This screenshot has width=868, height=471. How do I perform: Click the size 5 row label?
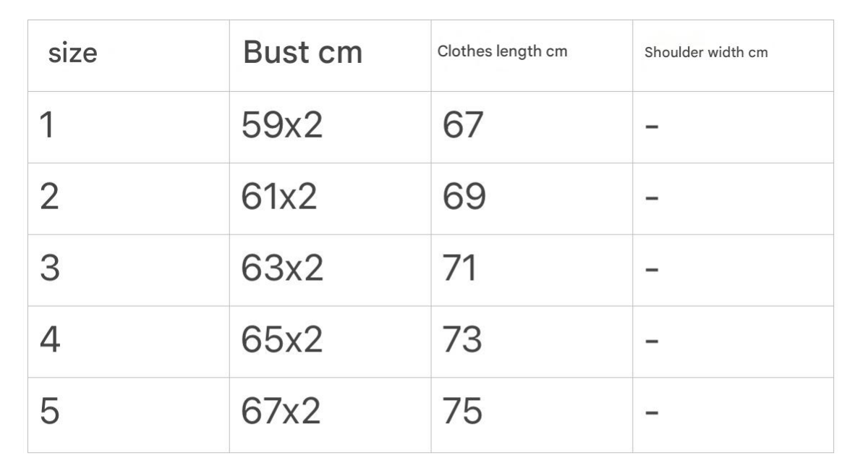click(x=48, y=412)
